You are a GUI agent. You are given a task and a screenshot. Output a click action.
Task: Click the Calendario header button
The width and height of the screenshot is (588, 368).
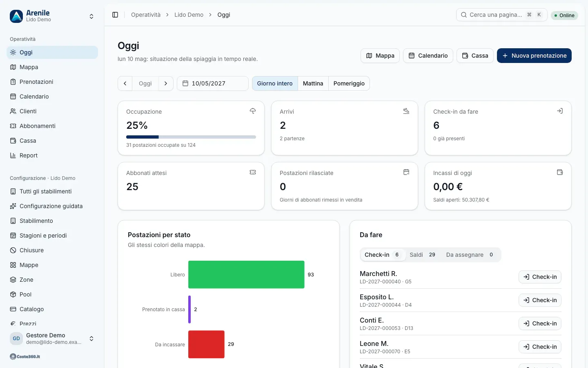(x=428, y=56)
